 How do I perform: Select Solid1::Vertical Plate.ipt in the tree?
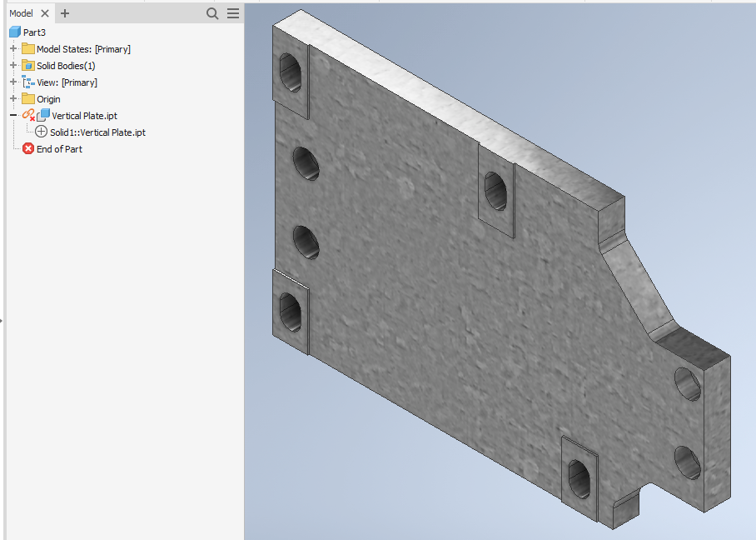click(x=97, y=132)
